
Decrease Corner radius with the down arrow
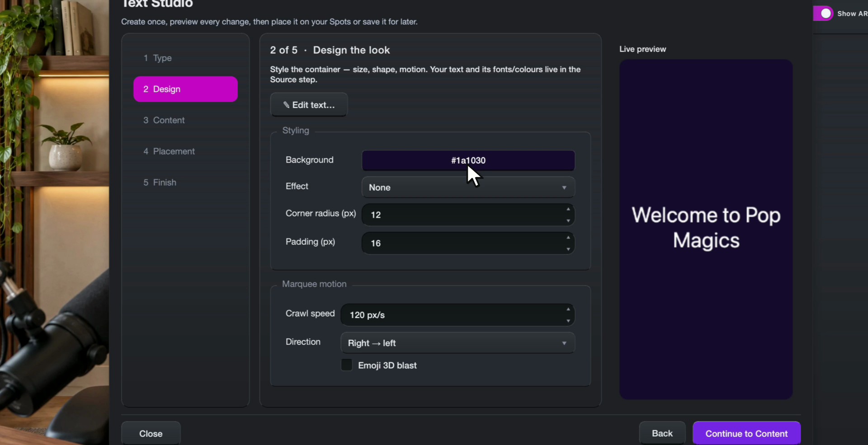pyautogui.click(x=568, y=220)
